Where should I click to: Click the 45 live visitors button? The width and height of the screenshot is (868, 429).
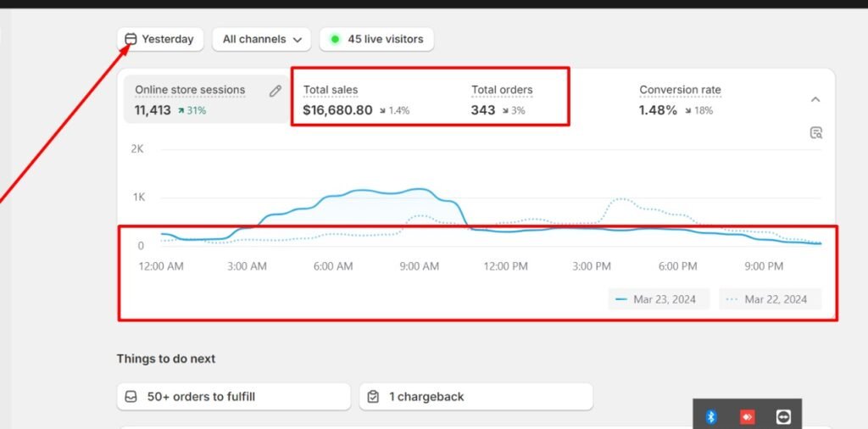tap(376, 39)
